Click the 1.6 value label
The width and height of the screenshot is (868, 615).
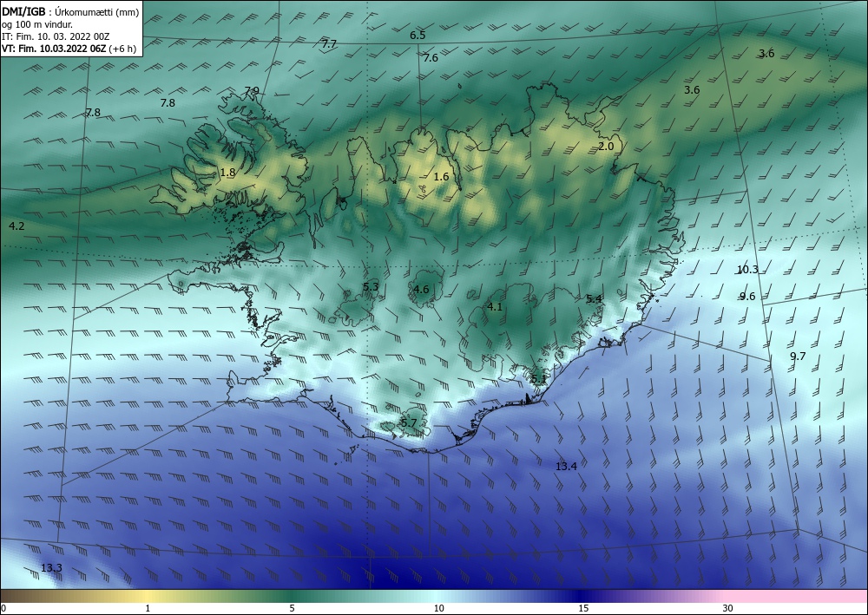[441, 177]
